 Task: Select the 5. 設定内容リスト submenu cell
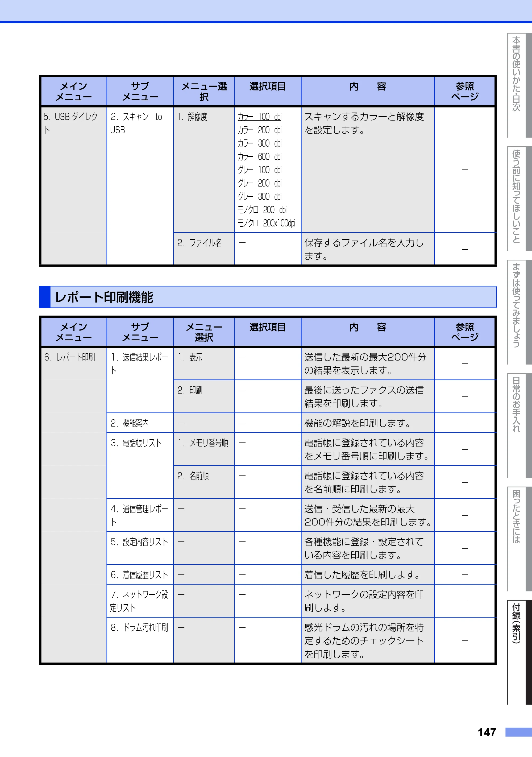coord(140,548)
